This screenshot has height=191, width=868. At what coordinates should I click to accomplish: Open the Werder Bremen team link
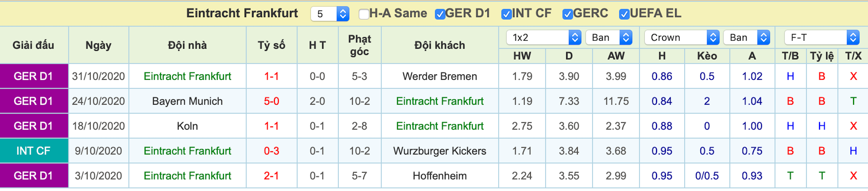click(440, 76)
